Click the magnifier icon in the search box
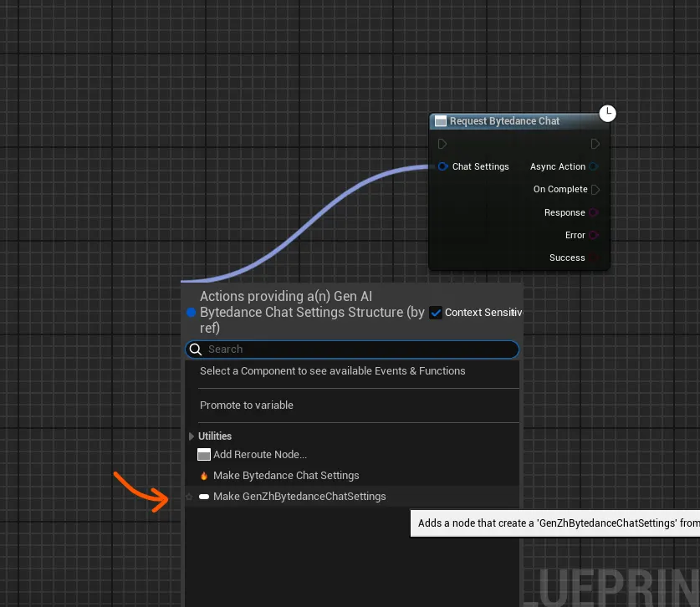Image resolution: width=700 pixels, height=607 pixels. [x=196, y=349]
